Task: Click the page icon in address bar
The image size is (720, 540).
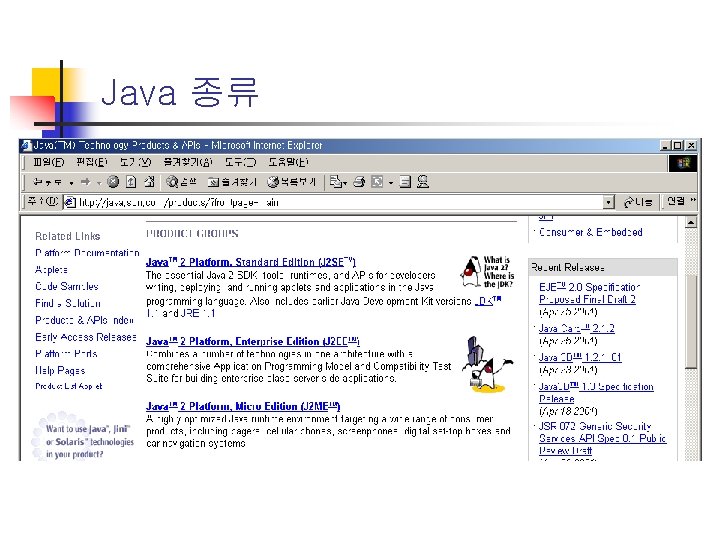Action: [70, 202]
